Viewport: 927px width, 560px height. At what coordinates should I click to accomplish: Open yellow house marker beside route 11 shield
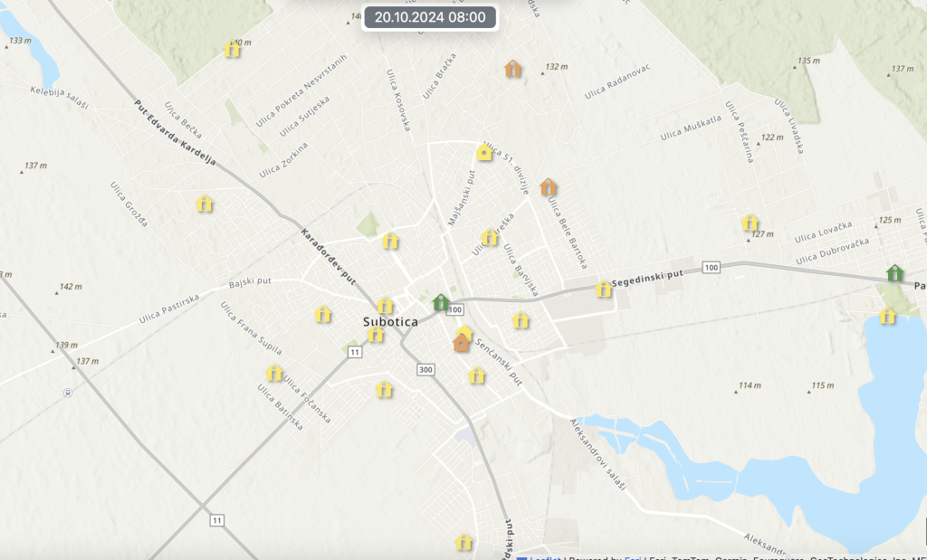point(376,335)
